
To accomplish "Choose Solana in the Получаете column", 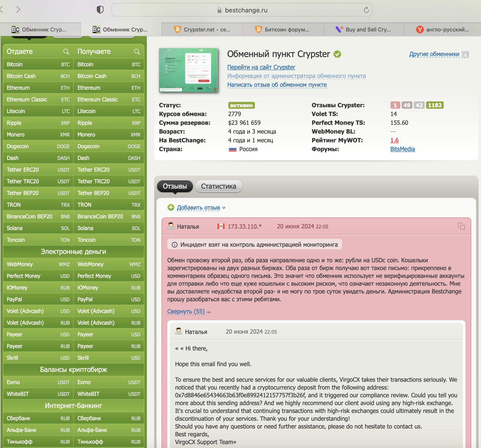I will (109, 228).
